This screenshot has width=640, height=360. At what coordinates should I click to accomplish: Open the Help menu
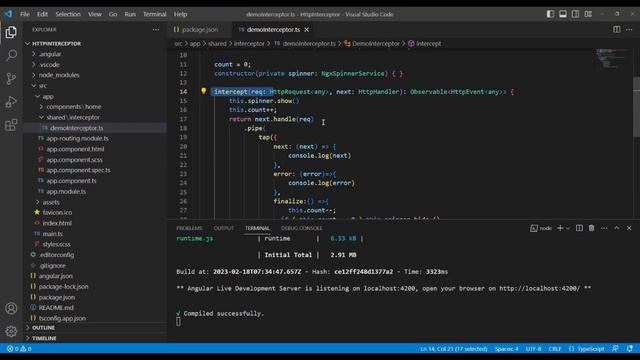coord(180,14)
